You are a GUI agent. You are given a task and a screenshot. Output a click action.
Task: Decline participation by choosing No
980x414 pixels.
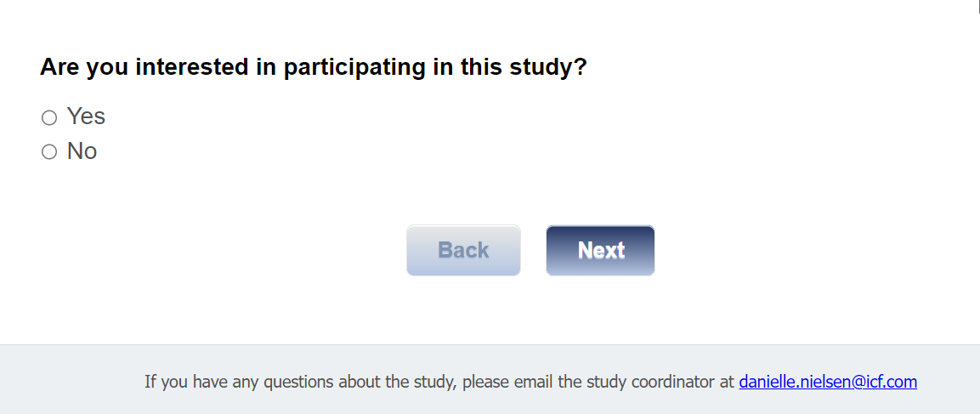point(49,152)
